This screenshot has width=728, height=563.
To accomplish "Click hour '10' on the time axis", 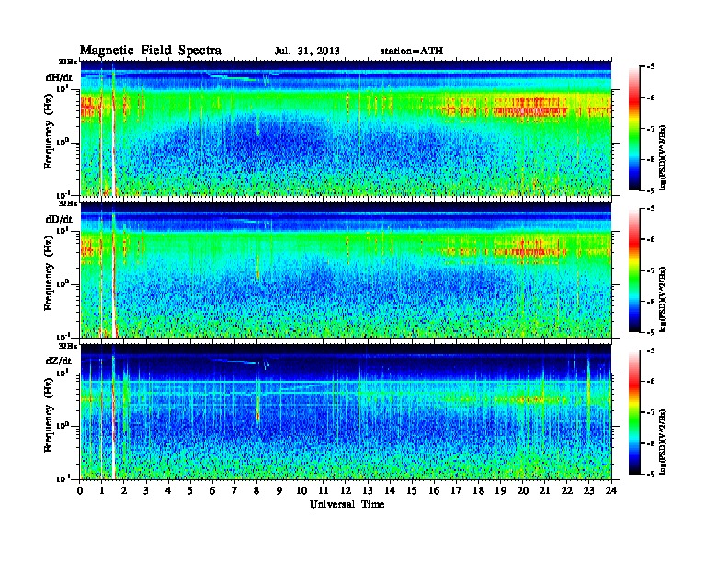I will 301,490.
